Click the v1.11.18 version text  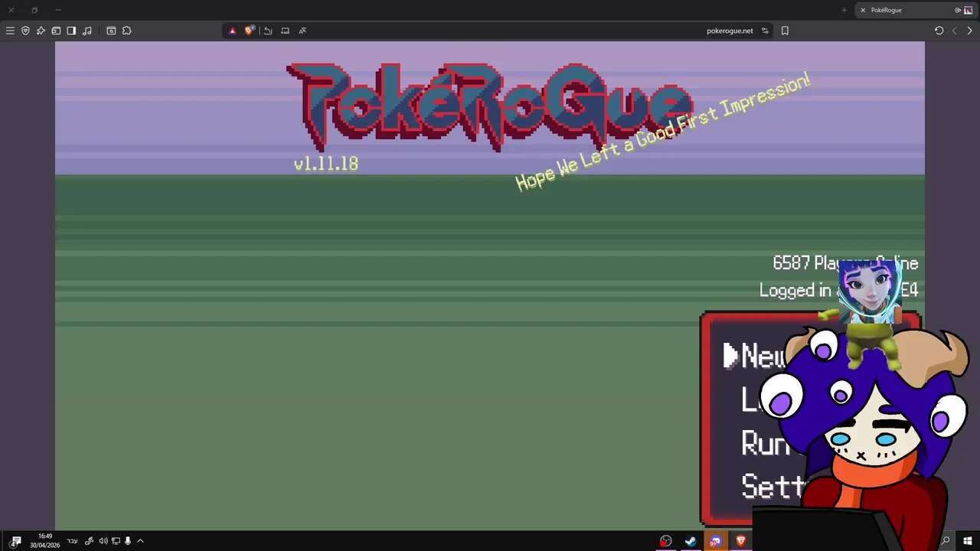point(326,164)
